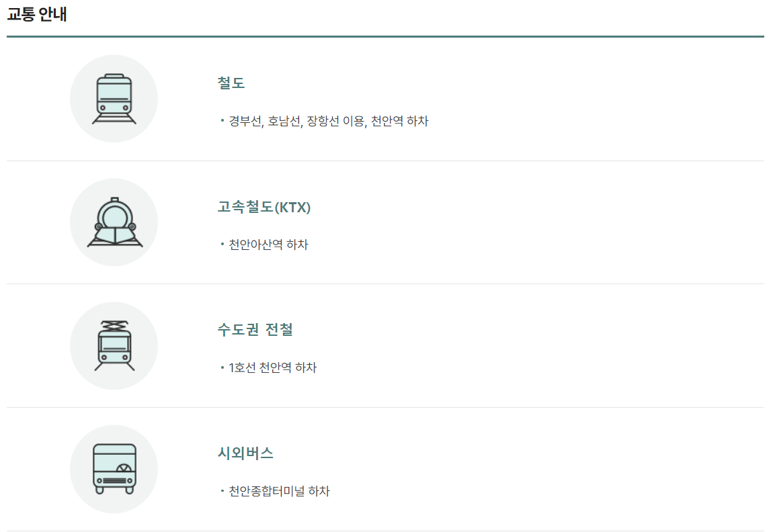Select the word 호남선 in the railway line
This screenshot has height=532, width=771.
pyautogui.click(x=285, y=122)
